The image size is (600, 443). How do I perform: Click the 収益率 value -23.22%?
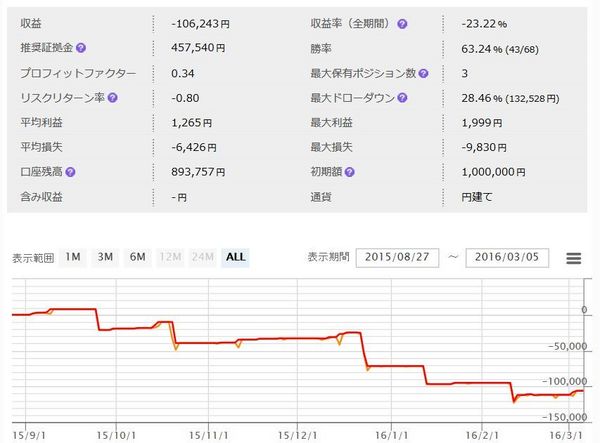484,24
